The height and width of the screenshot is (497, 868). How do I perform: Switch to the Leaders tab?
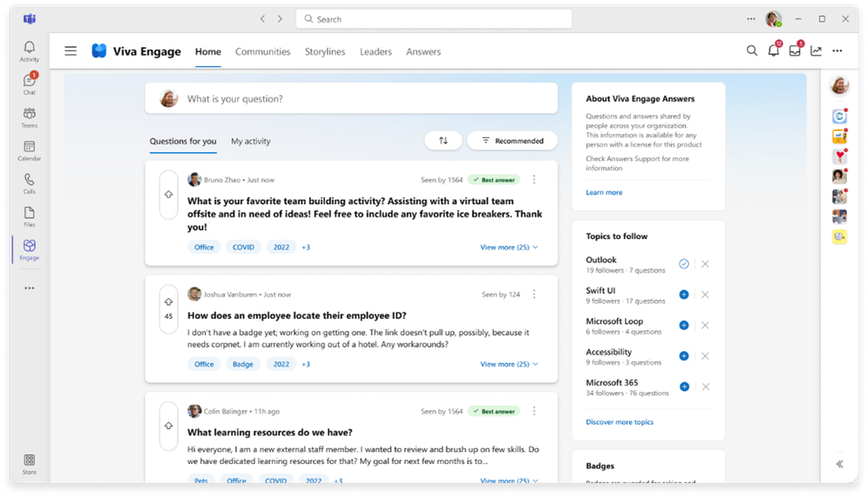376,51
